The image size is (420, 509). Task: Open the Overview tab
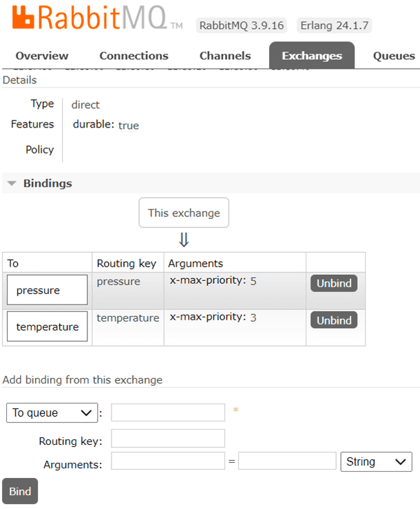pyautogui.click(x=42, y=56)
